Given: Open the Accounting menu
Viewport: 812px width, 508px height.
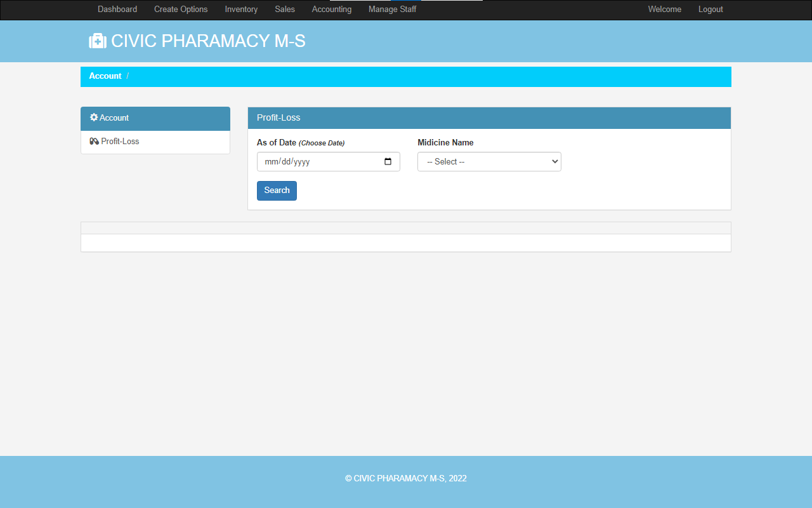Looking at the screenshot, I should (331, 9).
